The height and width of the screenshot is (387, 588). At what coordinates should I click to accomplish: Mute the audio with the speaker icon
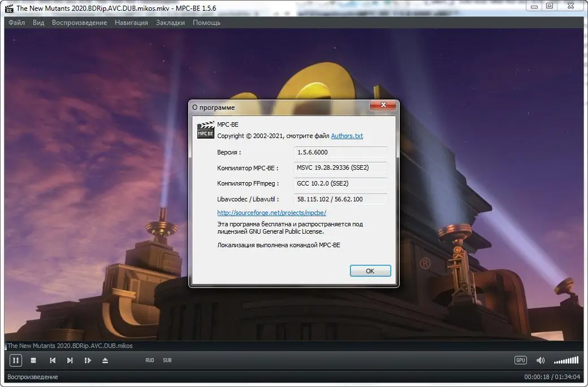tap(541, 360)
